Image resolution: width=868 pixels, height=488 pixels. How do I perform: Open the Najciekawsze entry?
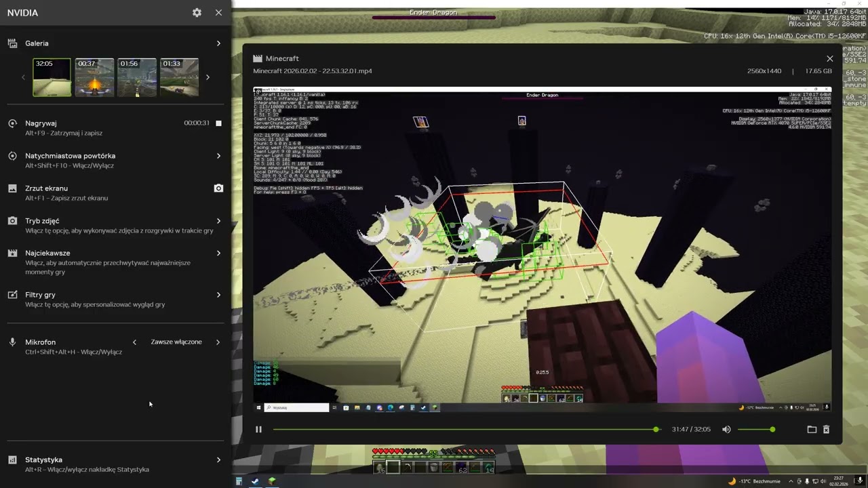(x=115, y=262)
